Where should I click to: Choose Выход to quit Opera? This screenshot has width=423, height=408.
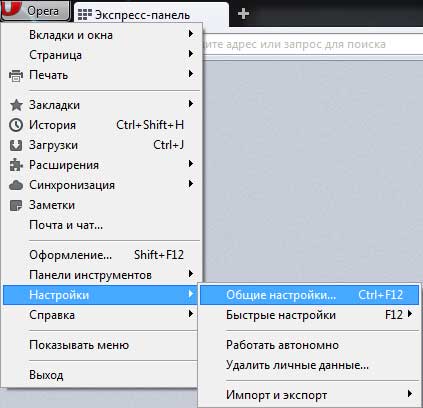click(100, 375)
